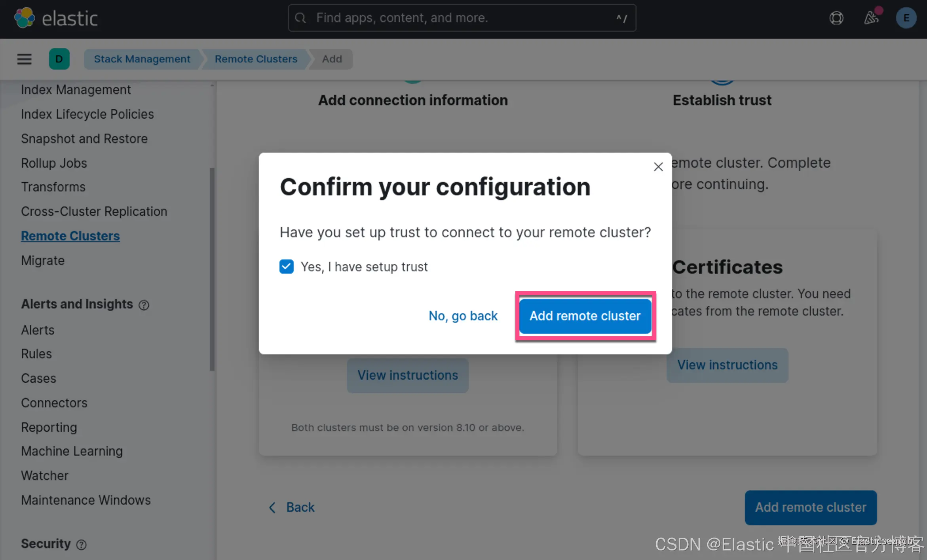Click Add remote cluster in dialog

pyautogui.click(x=585, y=316)
